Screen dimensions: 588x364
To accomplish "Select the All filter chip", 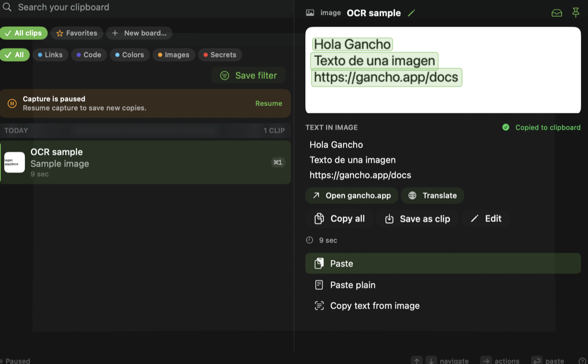I will [15, 55].
